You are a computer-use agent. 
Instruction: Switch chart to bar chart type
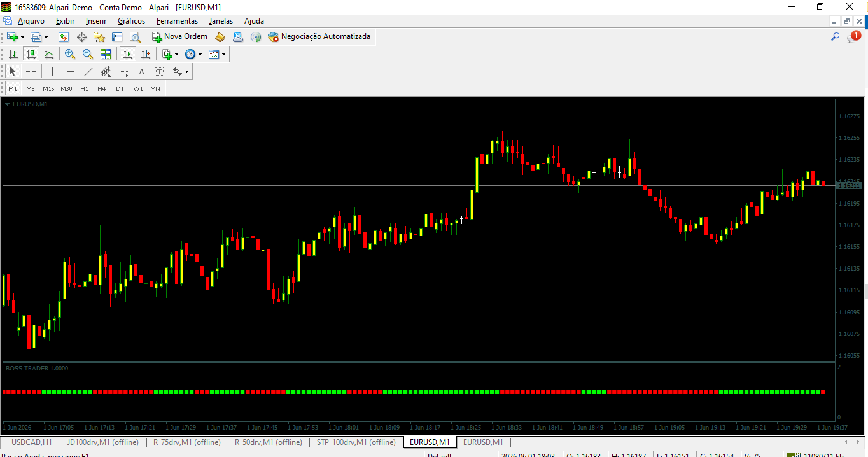click(13, 54)
